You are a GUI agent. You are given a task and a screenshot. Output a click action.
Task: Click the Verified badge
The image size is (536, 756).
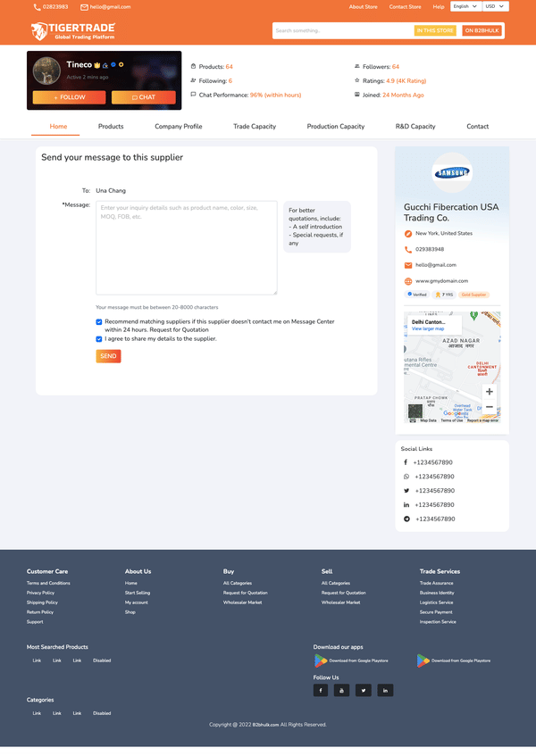pyautogui.click(x=417, y=295)
